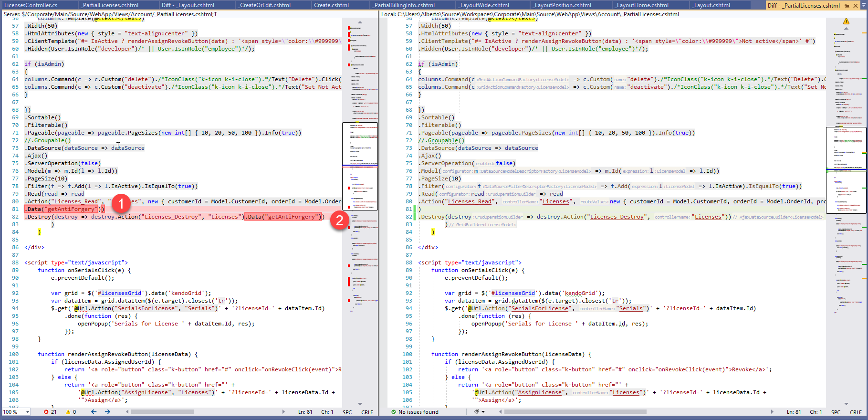Image resolution: width=868 pixels, height=420 pixels.
Task: Click the left pane vertical scroll down arrow
Action: (x=360, y=404)
